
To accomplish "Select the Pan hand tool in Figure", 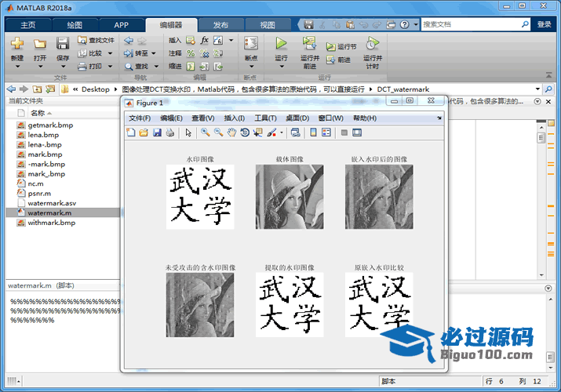I will (231, 132).
